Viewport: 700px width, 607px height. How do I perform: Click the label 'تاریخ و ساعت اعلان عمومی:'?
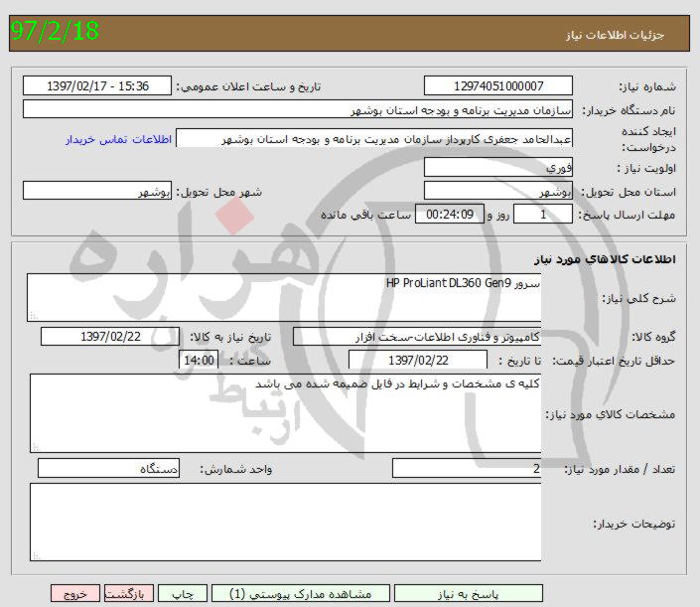[248, 86]
